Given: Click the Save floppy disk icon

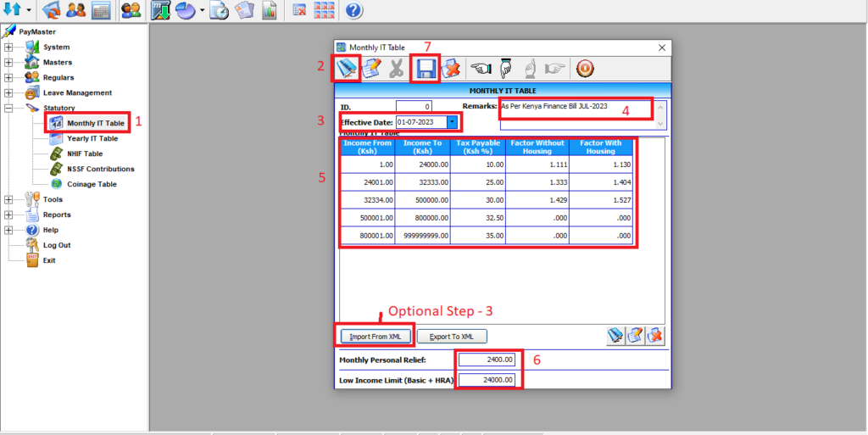Looking at the screenshot, I should (x=425, y=69).
